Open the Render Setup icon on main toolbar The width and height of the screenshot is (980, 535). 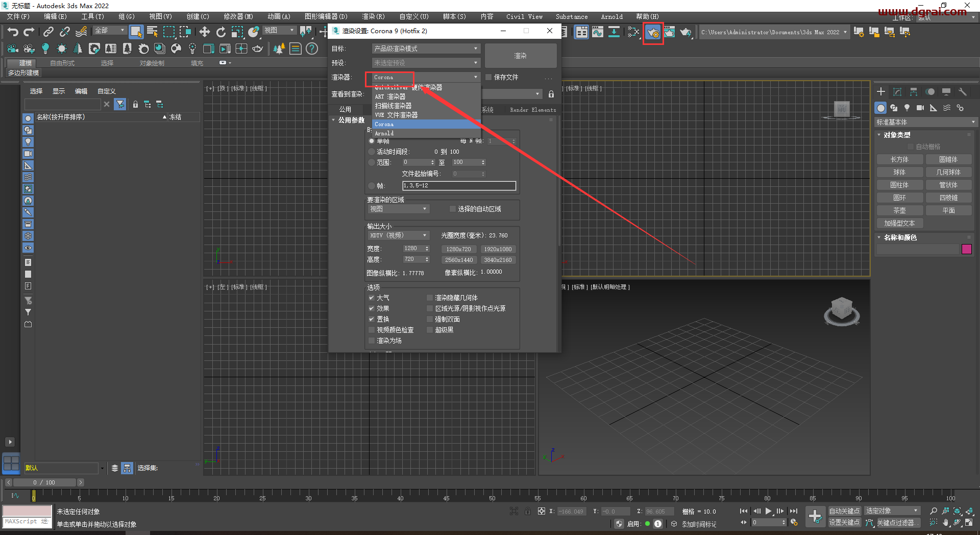tap(653, 32)
